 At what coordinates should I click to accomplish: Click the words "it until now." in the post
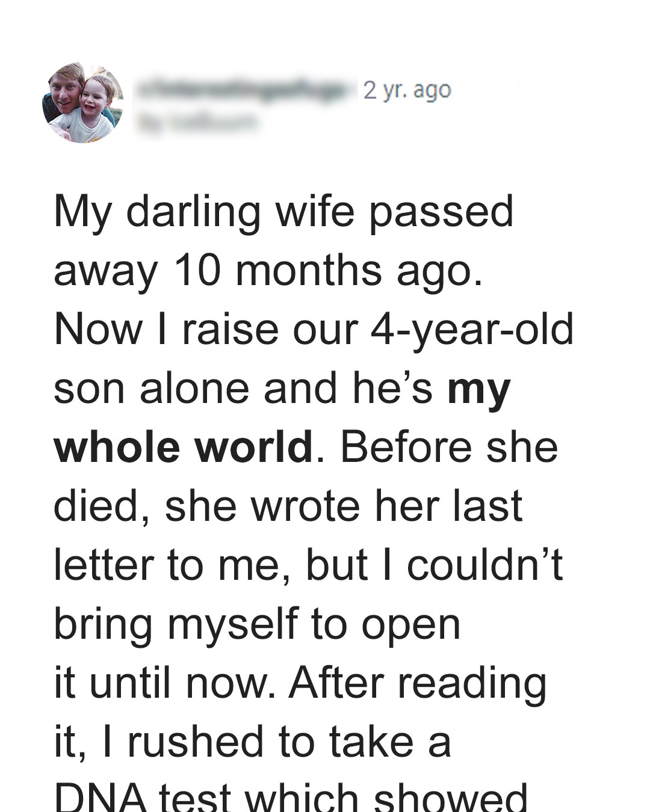[x=164, y=683]
